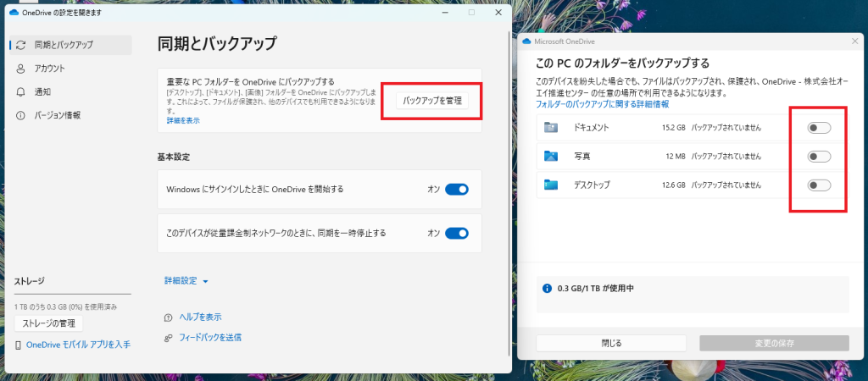This screenshot has height=381, width=868.
Task: Click the blue info icon by storage usage
Action: click(x=548, y=288)
